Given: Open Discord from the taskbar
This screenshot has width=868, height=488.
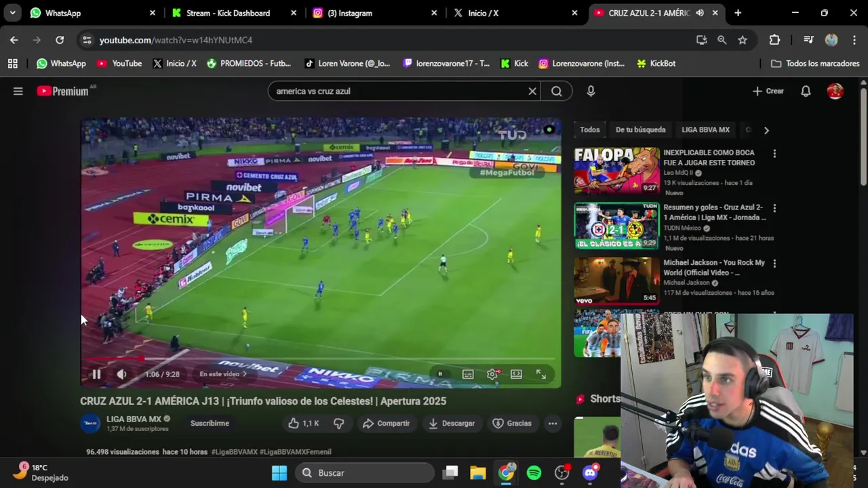Looking at the screenshot, I should pyautogui.click(x=590, y=472).
